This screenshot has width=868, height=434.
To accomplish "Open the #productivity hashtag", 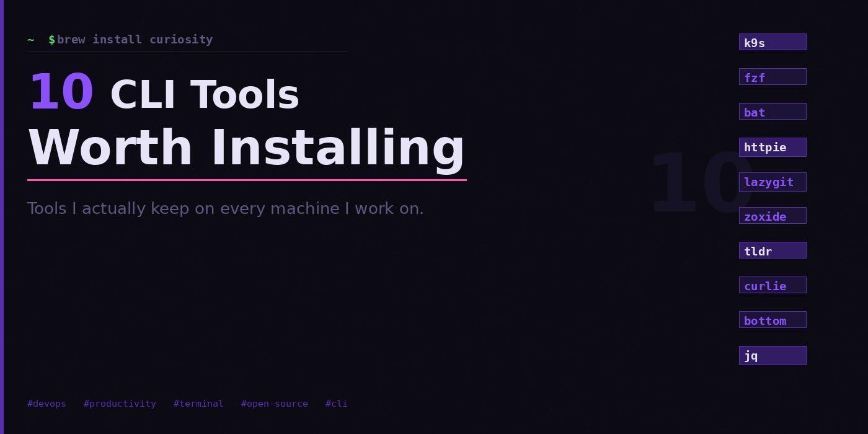I will tap(120, 404).
